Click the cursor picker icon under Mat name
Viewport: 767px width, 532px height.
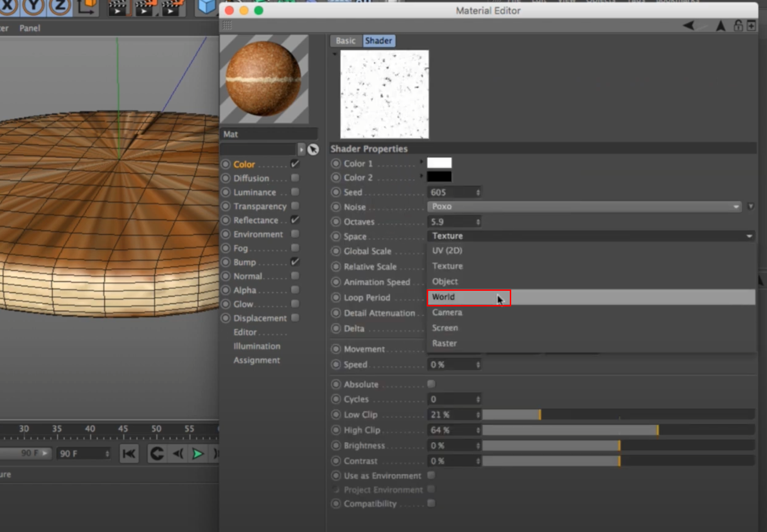(x=313, y=149)
